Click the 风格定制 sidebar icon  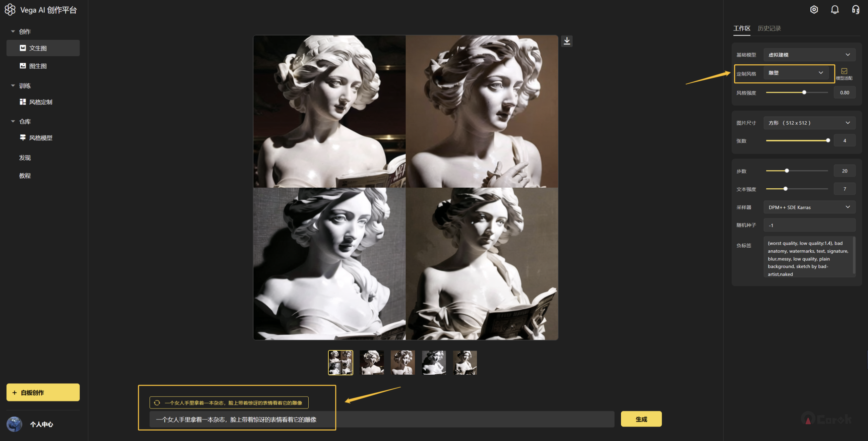[x=22, y=102]
